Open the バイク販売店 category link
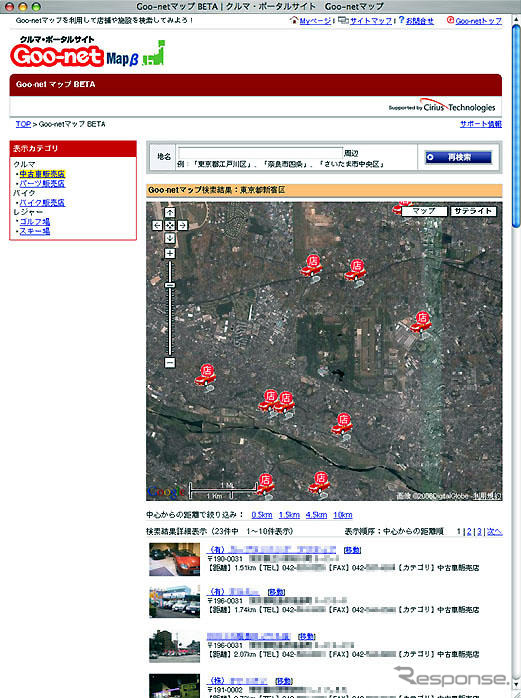The height and width of the screenshot is (698, 521). pyautogui.click(x=42, y=203)
